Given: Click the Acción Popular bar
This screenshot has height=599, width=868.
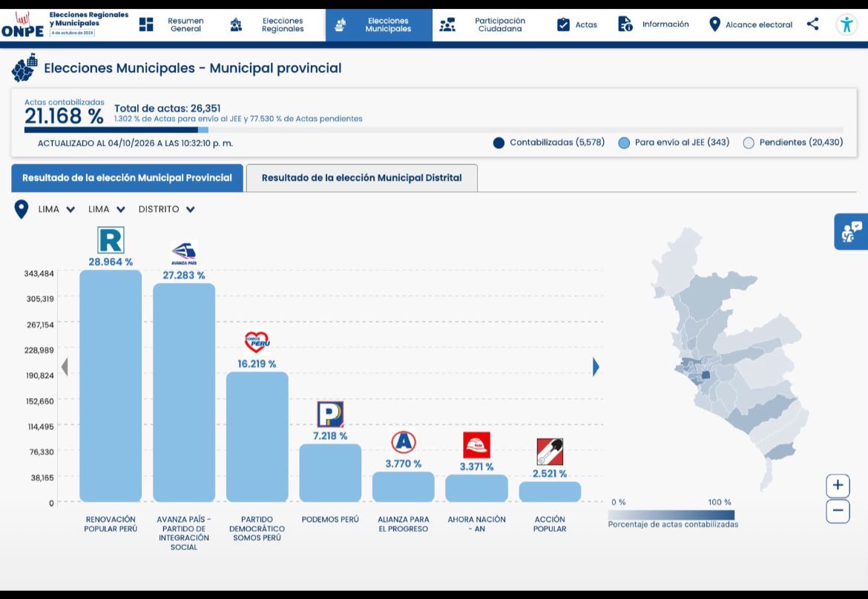Looking at the screenshot, I should pyautogui.click(x=550, y=492).
